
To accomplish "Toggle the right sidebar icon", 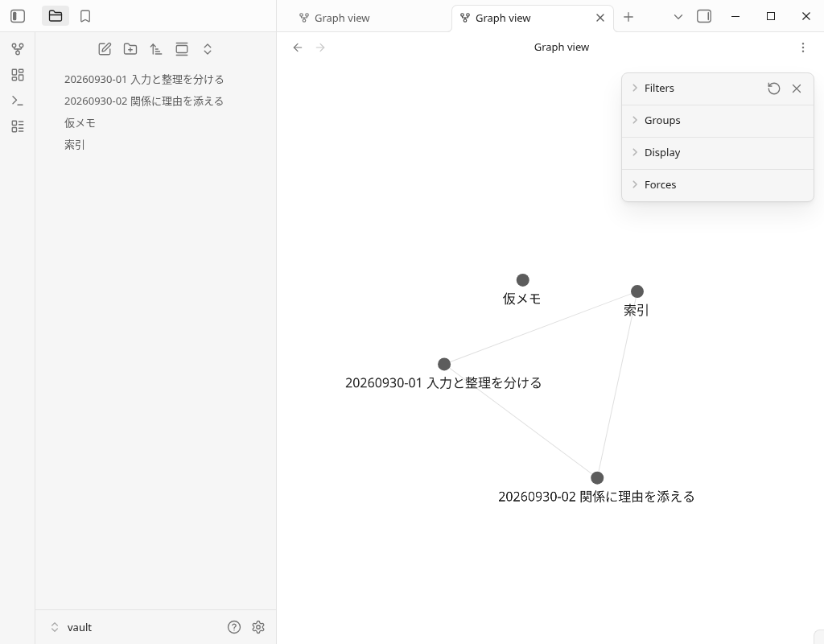I will point(703,16).
